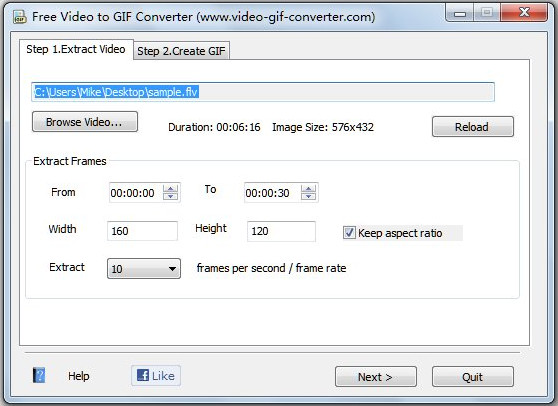Click the help book icon
558x406 pixels.
(39, 375)
